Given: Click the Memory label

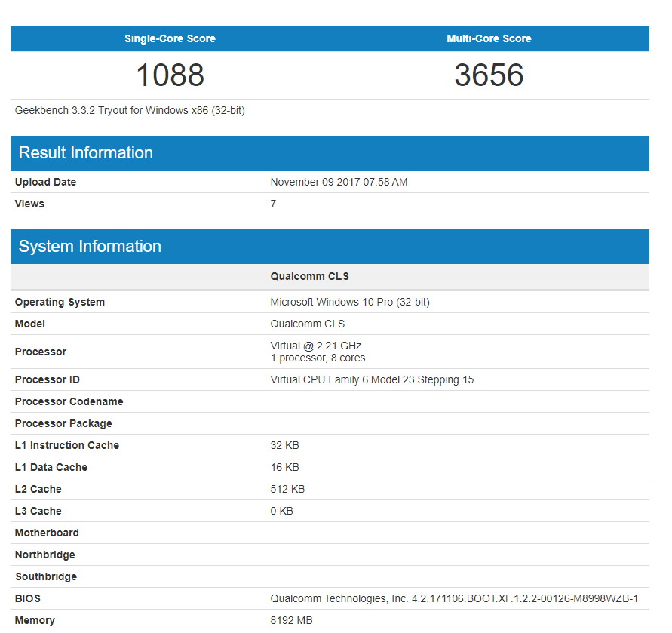Looking at the screenshot, I should tap(35, 621).
